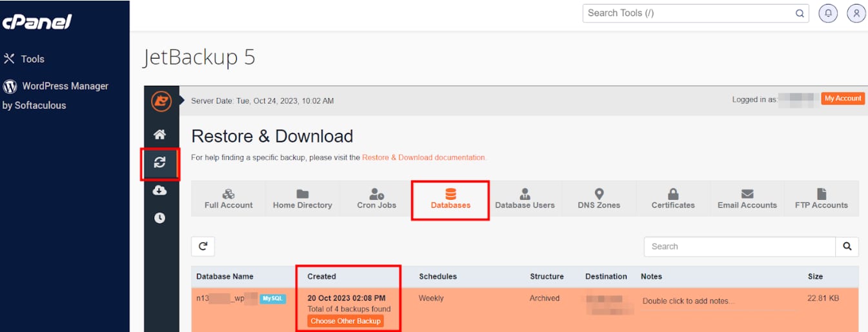The height and width of the screenshot is (332, 868).
Task: Click the MySQL badge in database row
Action: [x=272, y=298]
